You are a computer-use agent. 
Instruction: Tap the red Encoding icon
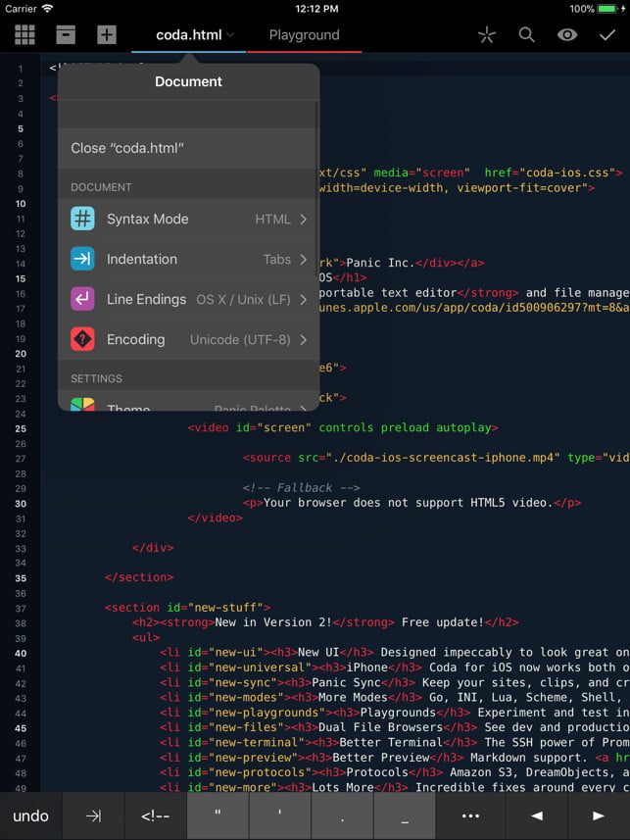click(82, 339)
